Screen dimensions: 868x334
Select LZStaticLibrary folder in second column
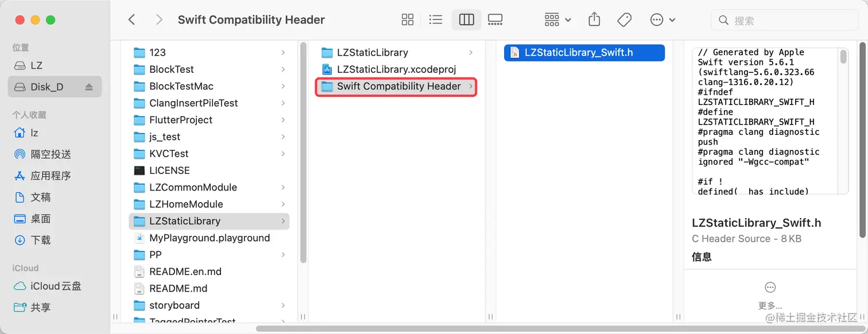(x=397, y=52)
